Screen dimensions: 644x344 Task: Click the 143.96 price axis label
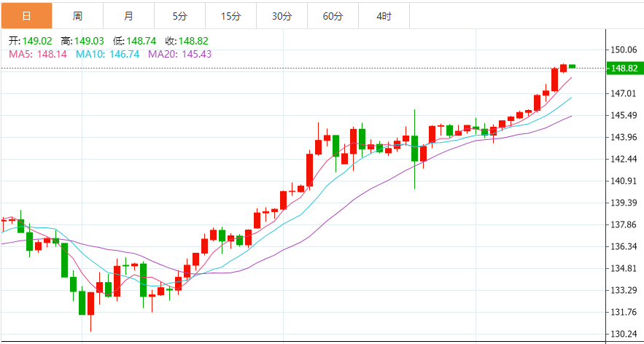pos(625,137)
